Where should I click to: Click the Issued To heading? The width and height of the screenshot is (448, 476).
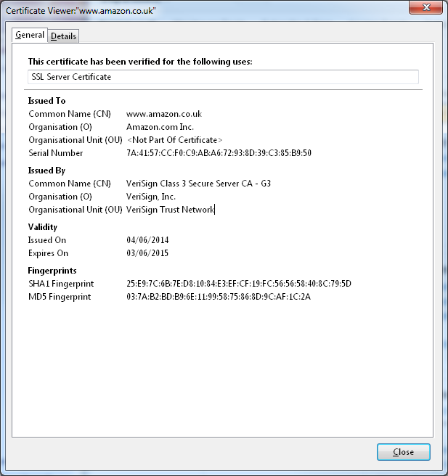click(x=46, y=101)
